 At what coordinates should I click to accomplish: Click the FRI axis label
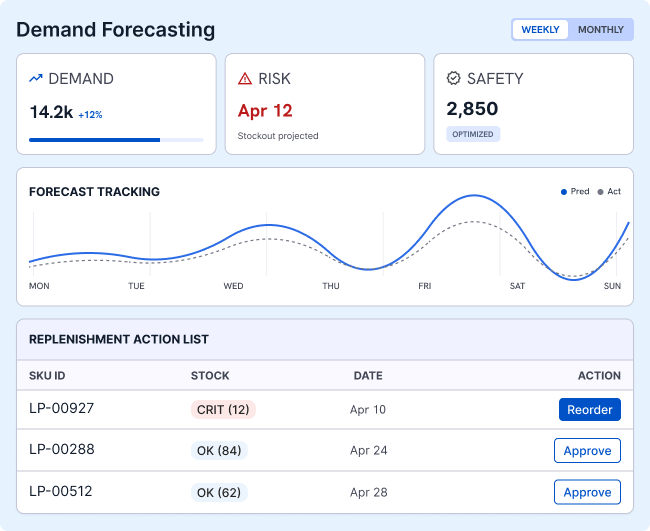point(425,286)
